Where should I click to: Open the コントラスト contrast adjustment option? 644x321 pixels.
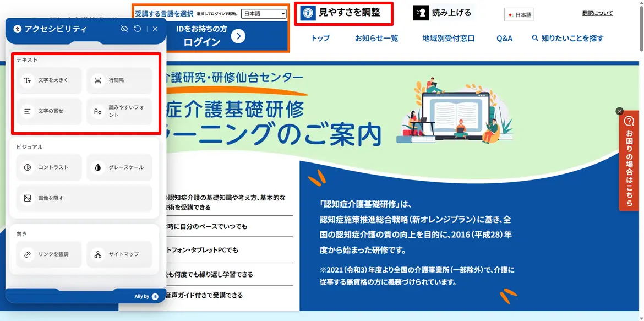48,167
